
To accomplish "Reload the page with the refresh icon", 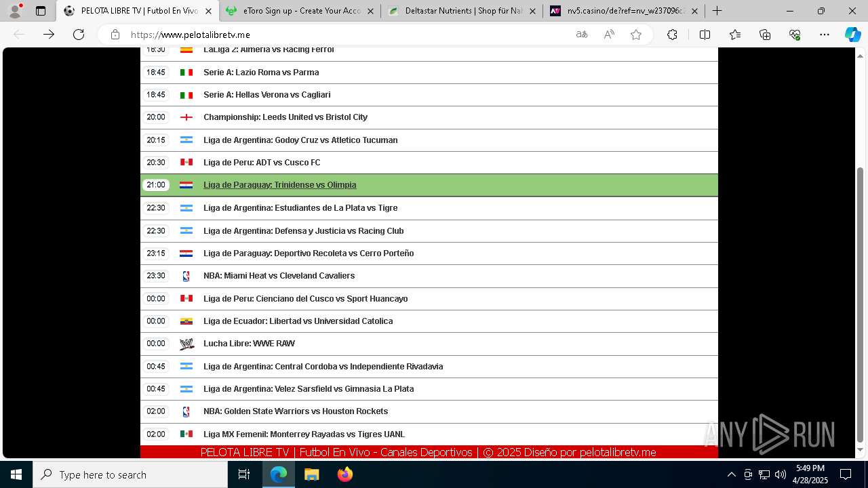I will [x=79, y=35].
